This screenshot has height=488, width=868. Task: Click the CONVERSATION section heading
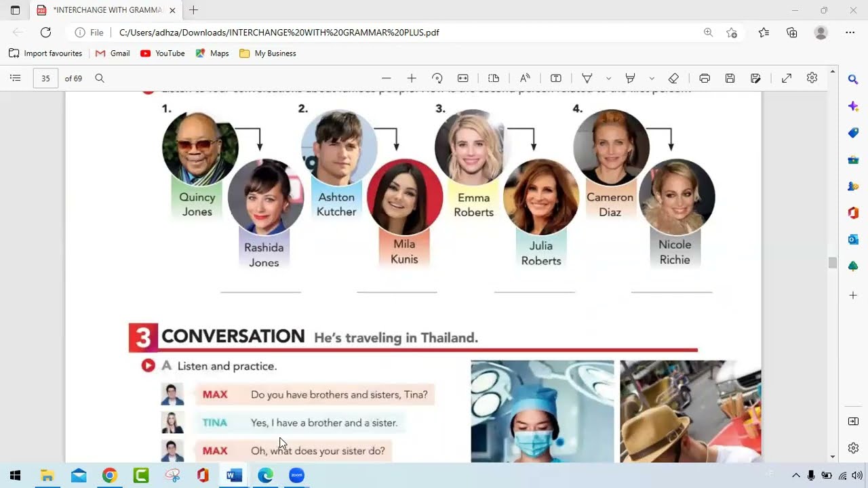233,337
